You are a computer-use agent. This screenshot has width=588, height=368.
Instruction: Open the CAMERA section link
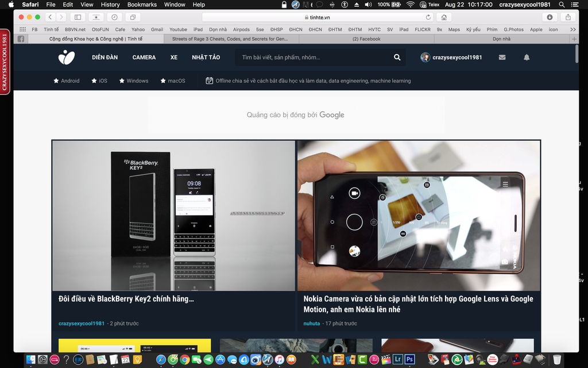[144, 57]
